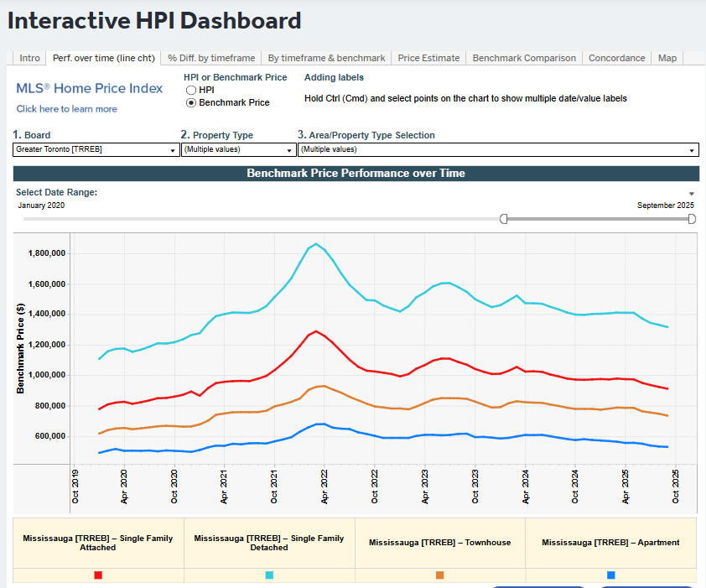Select the Benchmark Price radio button
Viewport: 706px width, 588px height.
(x=191, y=102)
